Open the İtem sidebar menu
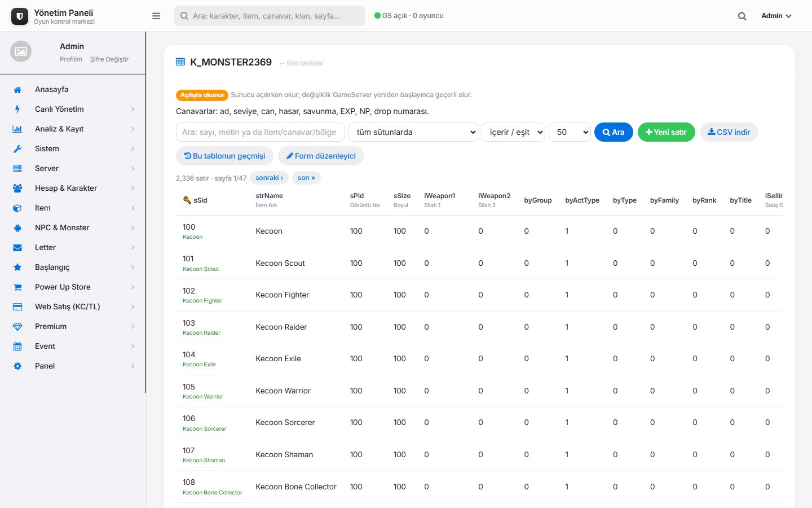The height and width of the screenshot is (508, 812). (73, 208)
